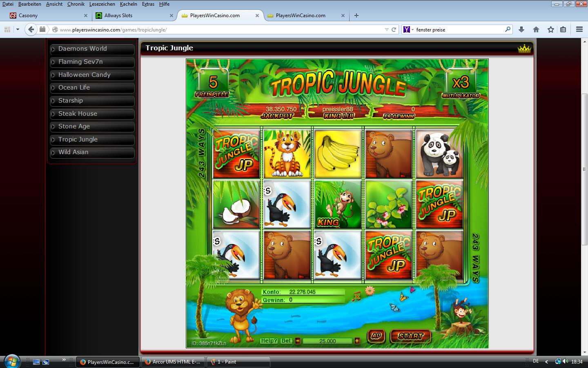Go to the home page icon
The width and height of the screenshot is (588, 368).
pyautogui.click(x=536, y=29)
